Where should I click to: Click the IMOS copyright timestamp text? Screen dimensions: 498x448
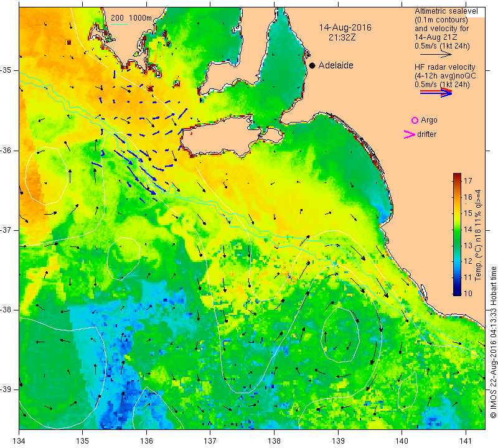pyautogui.click(x=493, y=342)
